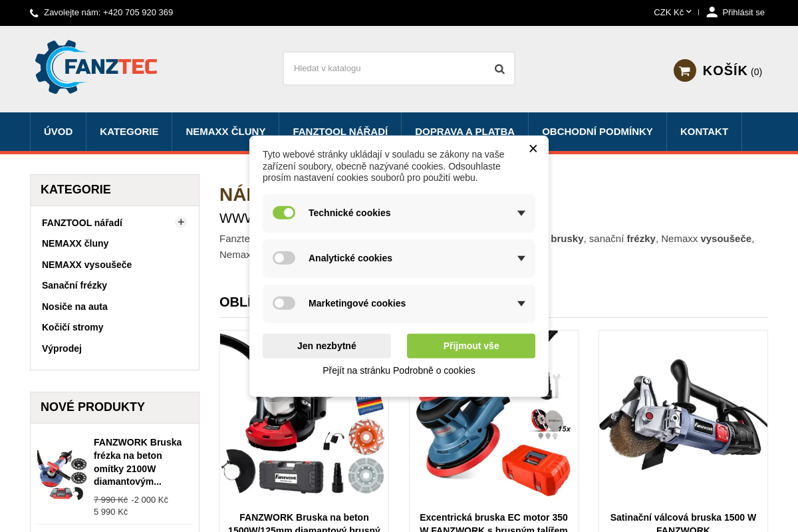Click the Jen nezbytné button

(x=327, y=346)
